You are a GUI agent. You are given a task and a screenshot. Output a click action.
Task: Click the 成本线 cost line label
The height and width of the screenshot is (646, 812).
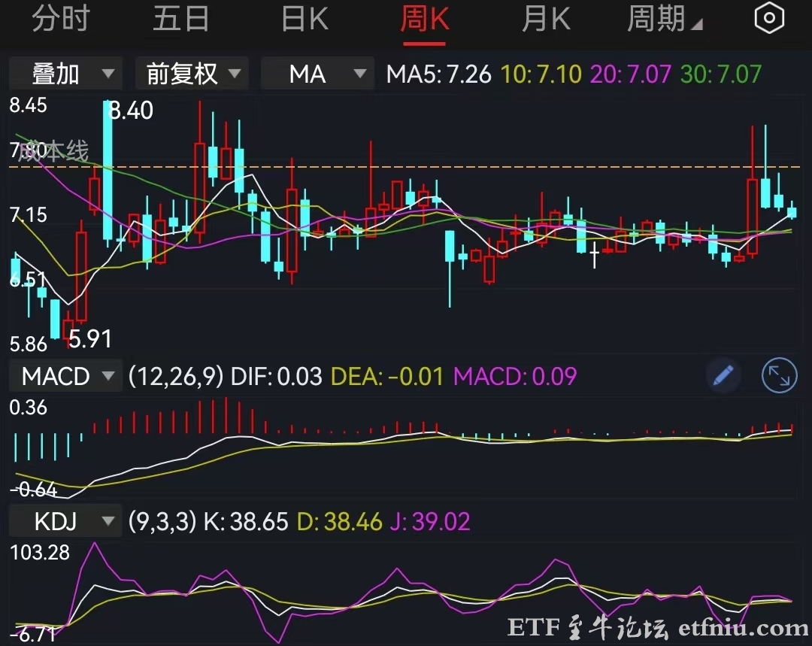click(x=56, y=152)
